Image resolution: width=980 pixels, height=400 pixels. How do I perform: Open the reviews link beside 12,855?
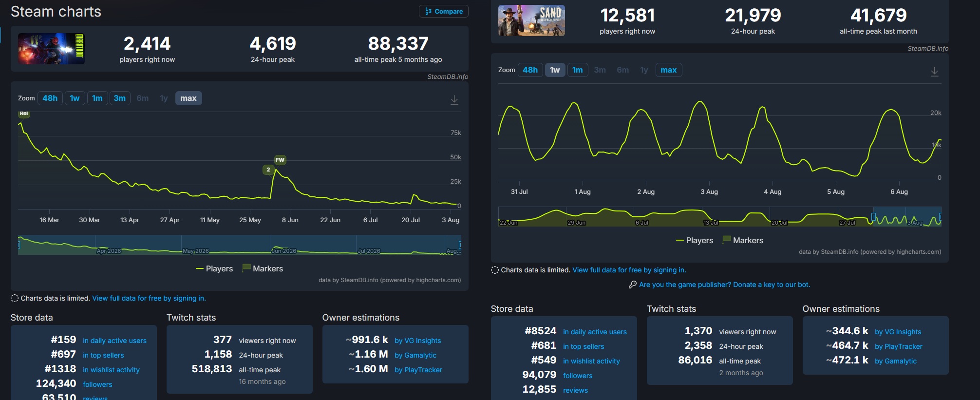coord(575,390)
